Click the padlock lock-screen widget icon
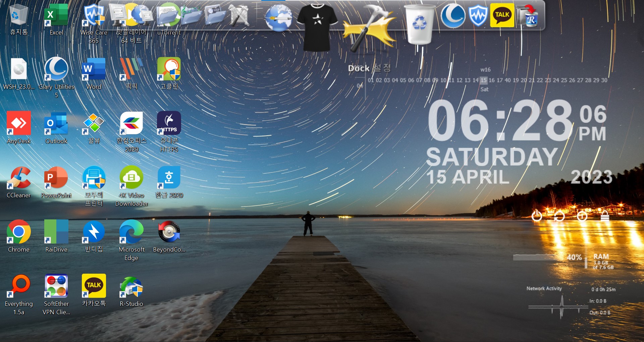 click(x=605, y=216)
